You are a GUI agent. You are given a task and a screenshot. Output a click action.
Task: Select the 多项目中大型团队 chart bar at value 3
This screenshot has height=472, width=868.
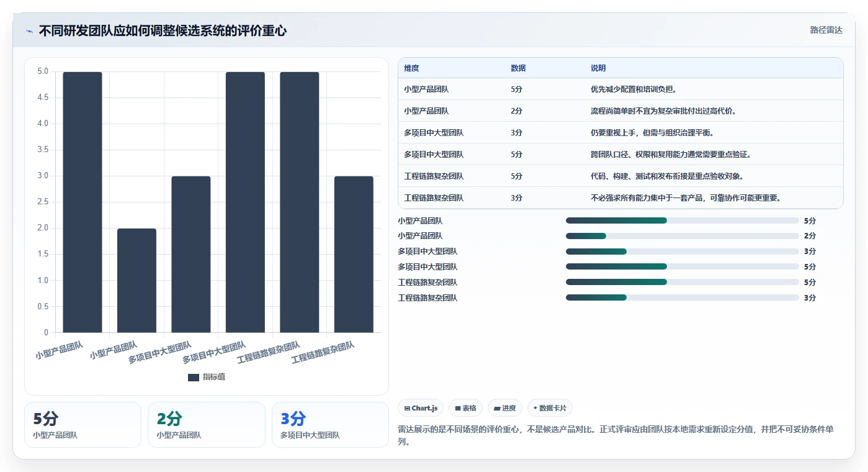191,254
